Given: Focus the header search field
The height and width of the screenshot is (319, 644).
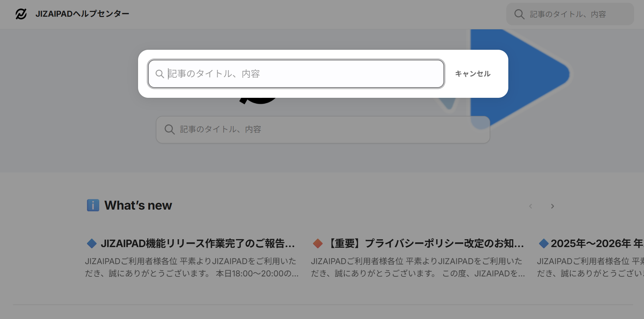Looking at the screenshot, I should [570, 14].
